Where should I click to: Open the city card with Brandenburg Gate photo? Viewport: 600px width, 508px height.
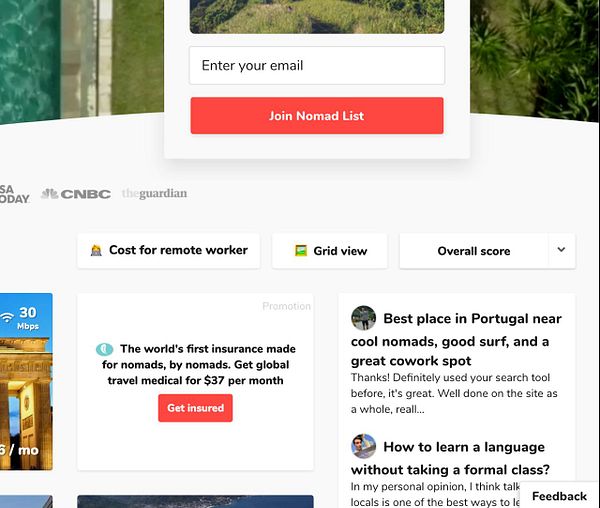pos(26,381)
